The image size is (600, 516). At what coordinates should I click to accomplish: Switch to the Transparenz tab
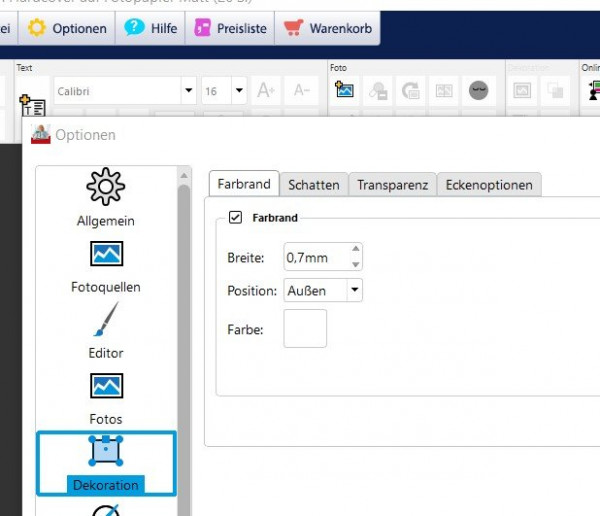click(x=392, y=185)
